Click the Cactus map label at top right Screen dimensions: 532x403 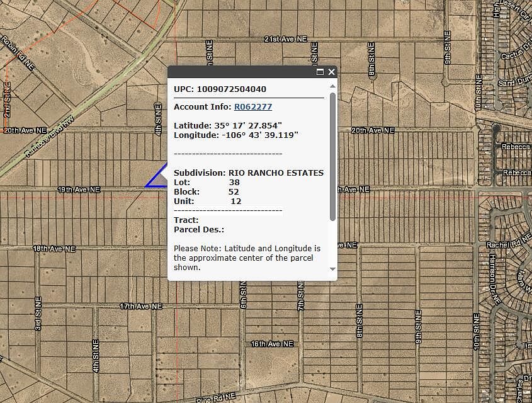[x=516, y=52]
